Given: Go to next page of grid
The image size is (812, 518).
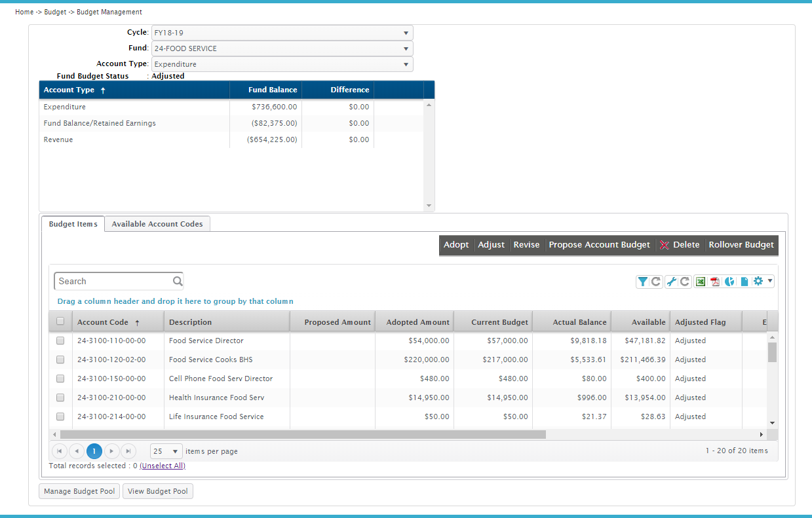Looking at the screenshot, I should pyautogui.click(x=111, y=451).
